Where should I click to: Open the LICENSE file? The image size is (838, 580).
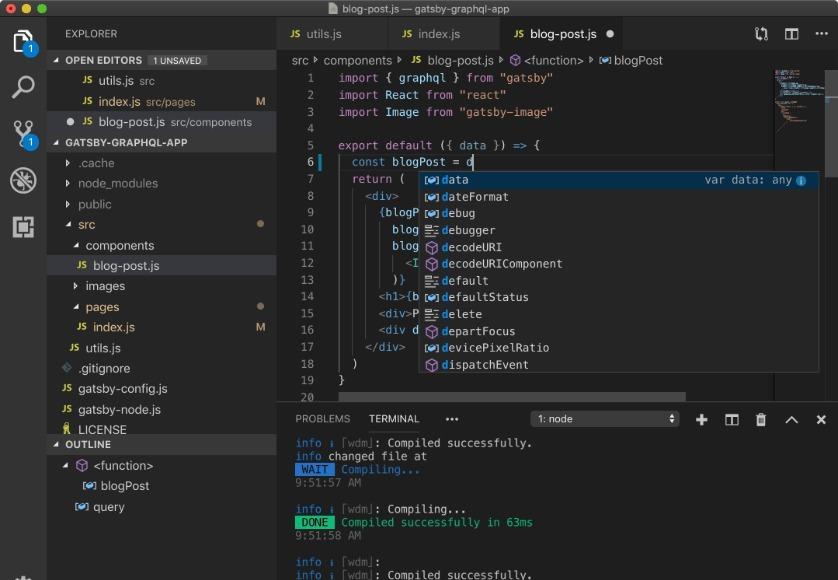(161, 429)
